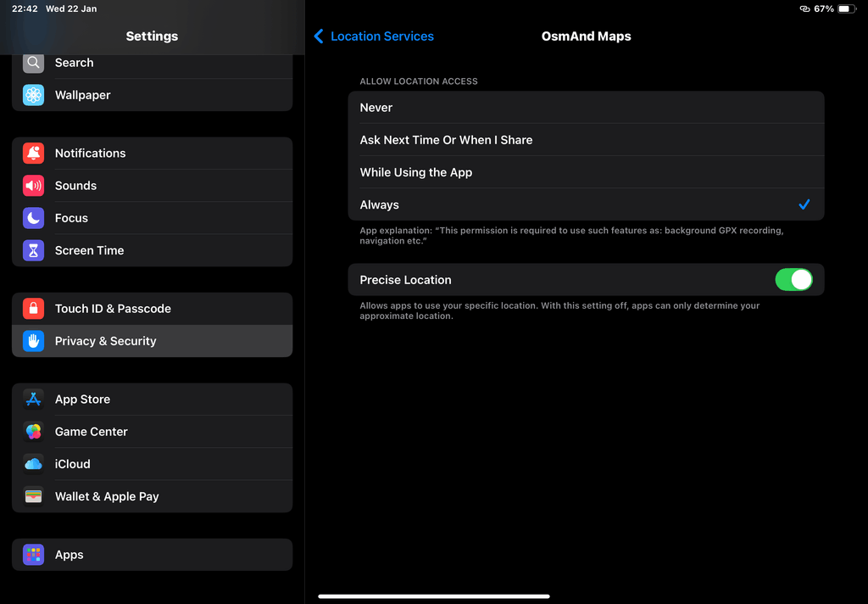This screenshot has height=604, width=868.
Task: Tap the iCloud cloud icon
Action: click(33, 464)
